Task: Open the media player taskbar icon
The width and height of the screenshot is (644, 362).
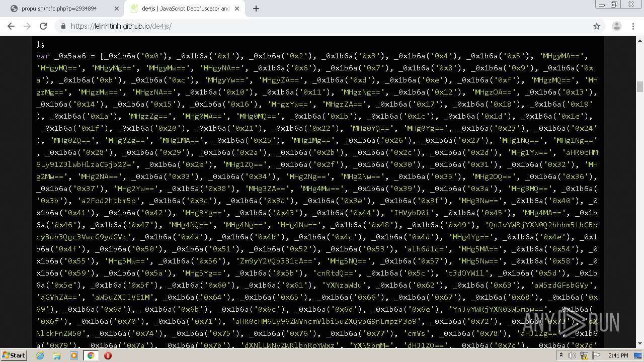Action: pyautogui.click(x=74, y=355)
